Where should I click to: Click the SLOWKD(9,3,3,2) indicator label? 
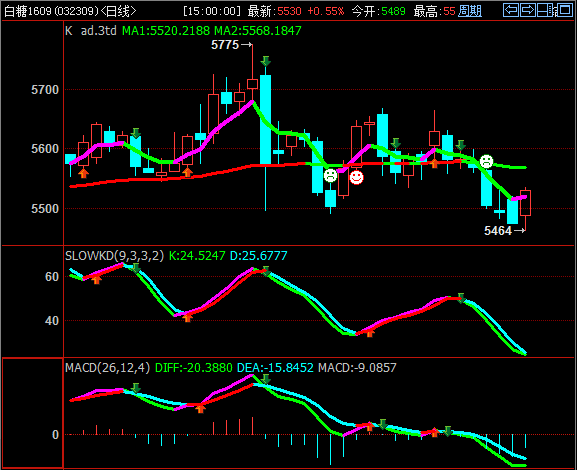[x=114, y=255]
